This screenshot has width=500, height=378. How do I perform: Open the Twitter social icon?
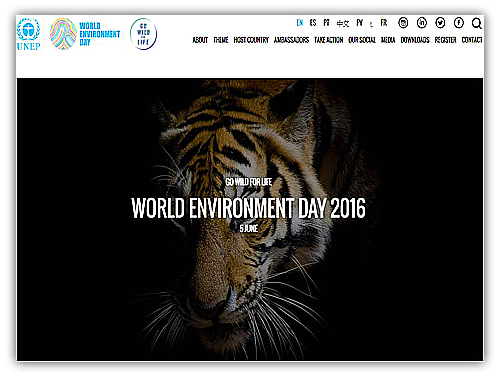(440, 23)
